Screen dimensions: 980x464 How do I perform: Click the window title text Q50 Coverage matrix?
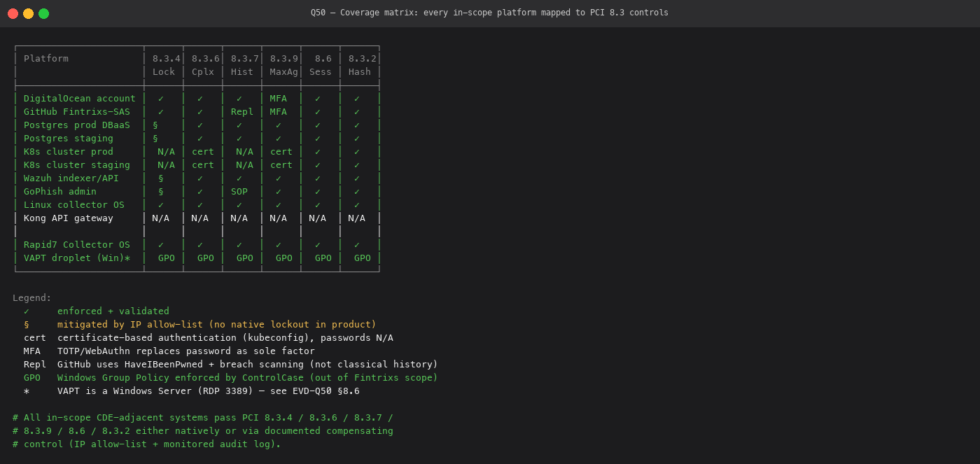click(489, 13)
